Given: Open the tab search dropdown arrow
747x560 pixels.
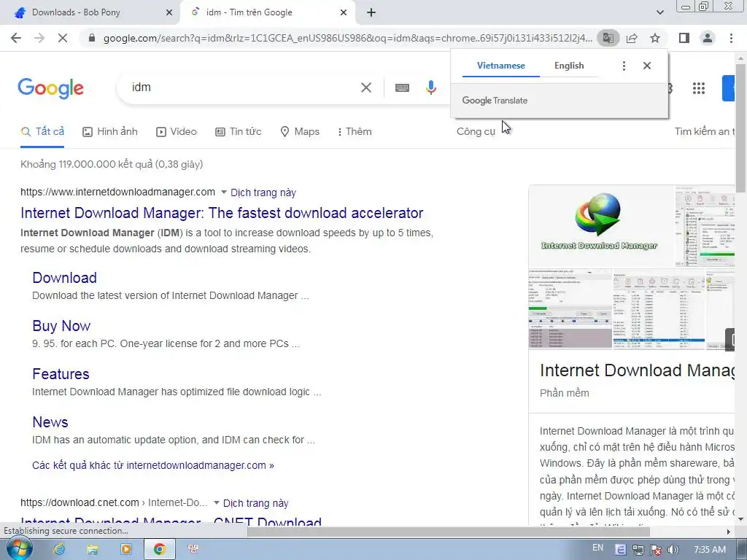Looking at the screenshot, I should click(x=659, y=12).
